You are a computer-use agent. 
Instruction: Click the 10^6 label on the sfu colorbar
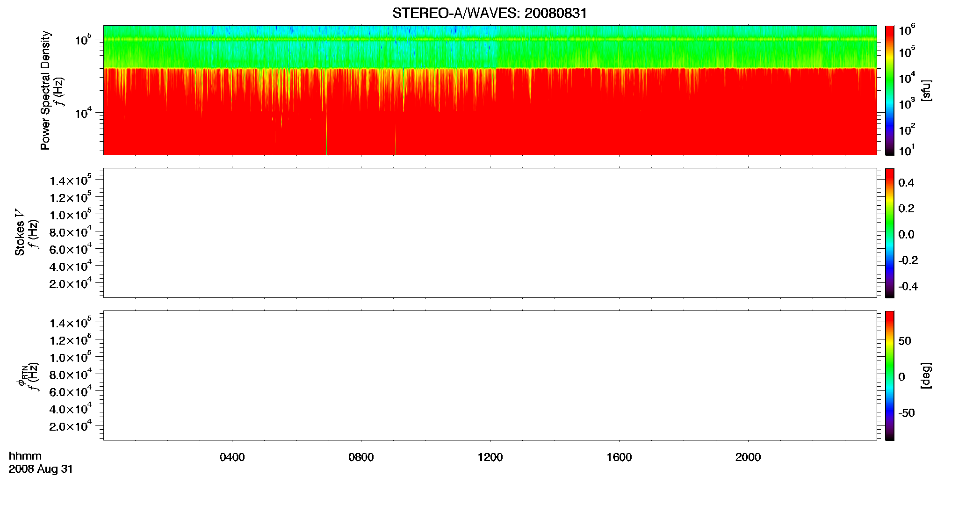point(907,30)
